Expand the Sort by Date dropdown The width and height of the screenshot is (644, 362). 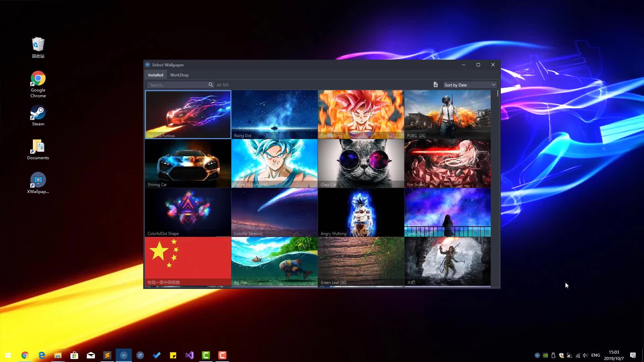[470, 85]
